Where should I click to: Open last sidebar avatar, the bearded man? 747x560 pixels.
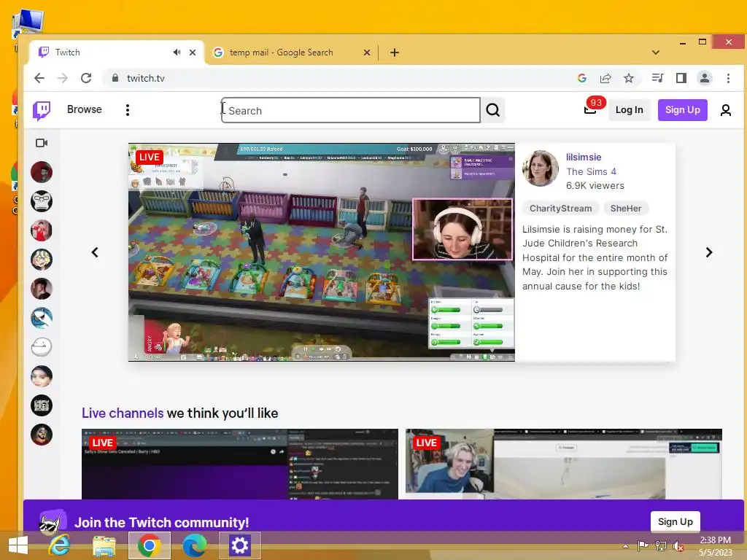42,435
